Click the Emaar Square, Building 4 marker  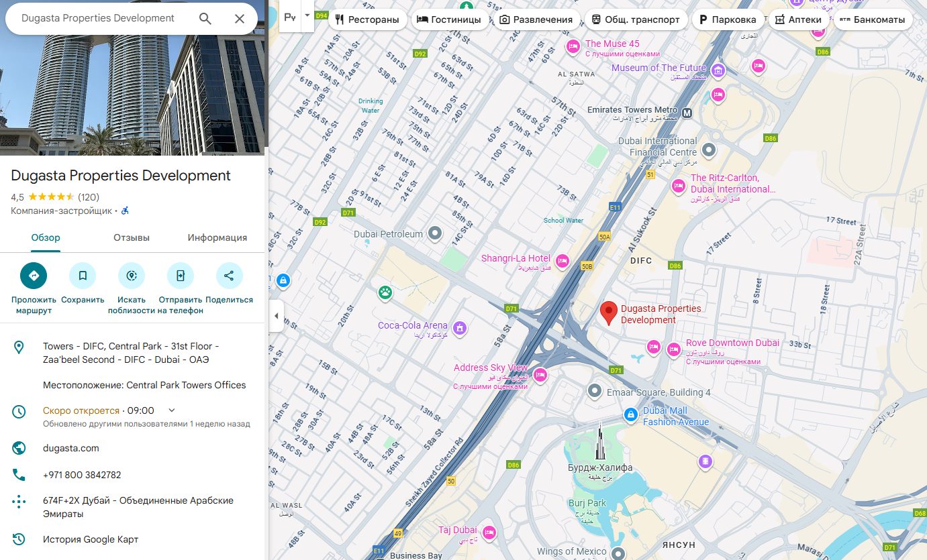(x=594, y=390)
